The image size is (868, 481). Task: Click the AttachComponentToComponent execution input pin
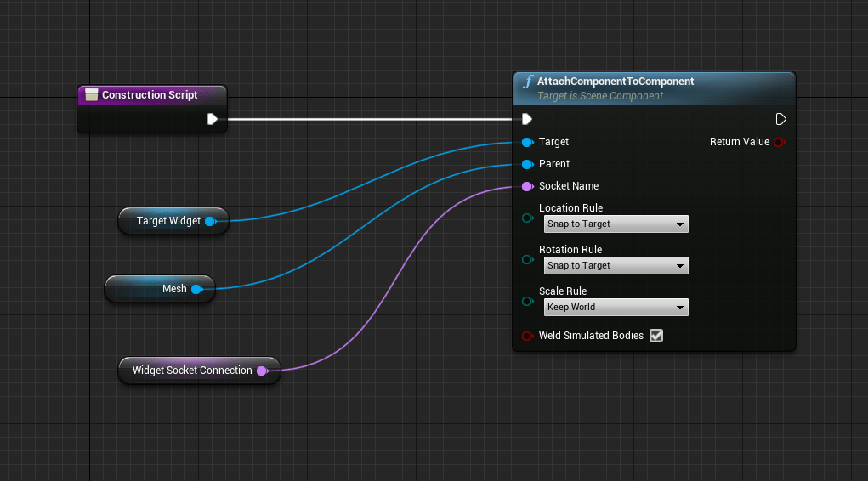(527, 119)
